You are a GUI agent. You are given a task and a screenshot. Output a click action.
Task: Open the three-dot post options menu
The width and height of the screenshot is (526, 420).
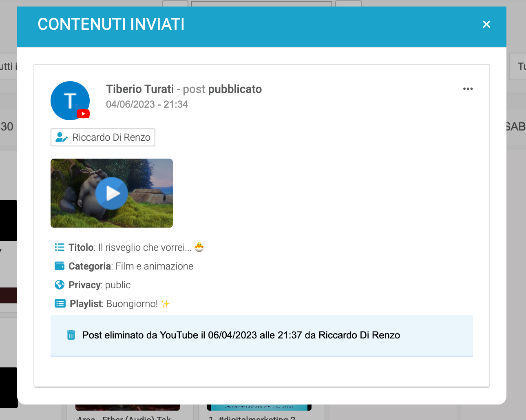468,89
